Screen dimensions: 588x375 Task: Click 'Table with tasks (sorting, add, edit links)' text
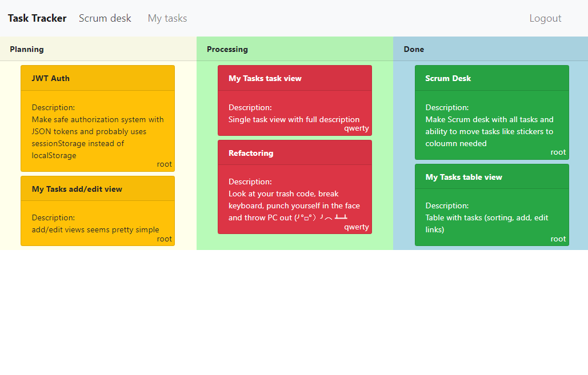click(x=487, y=224)
